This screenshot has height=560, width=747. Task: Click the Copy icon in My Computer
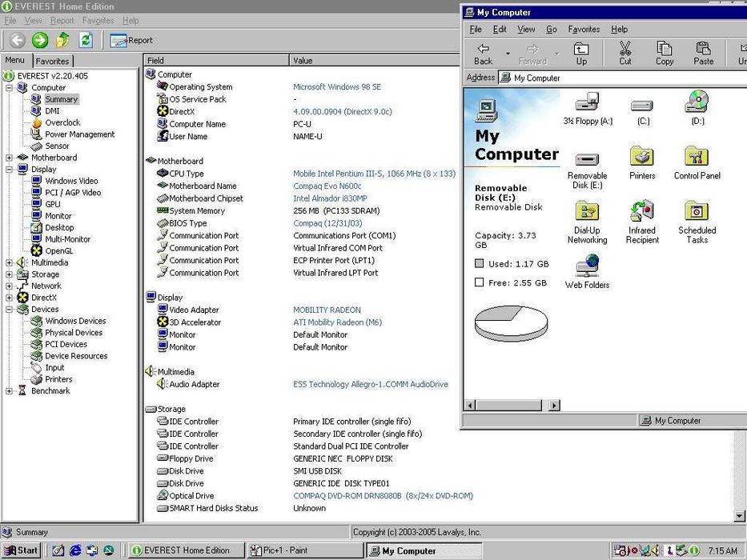664,53
